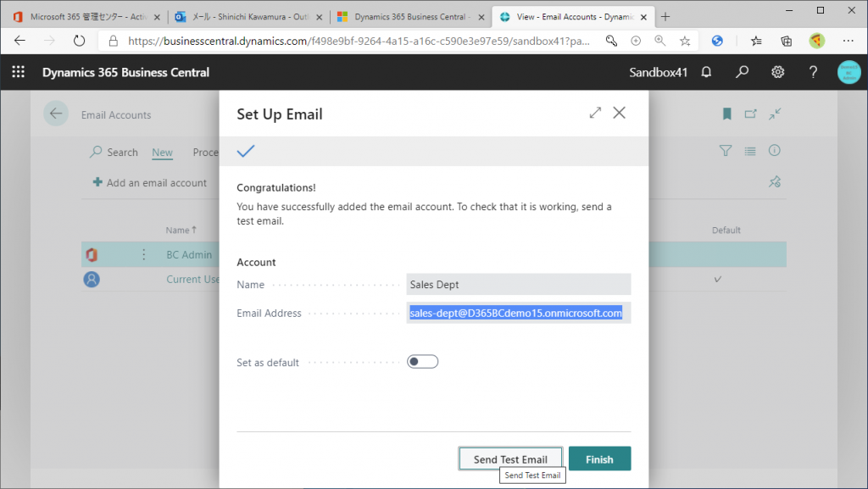Click Send Test Email button
868x489 pixels.
[510, 459]
